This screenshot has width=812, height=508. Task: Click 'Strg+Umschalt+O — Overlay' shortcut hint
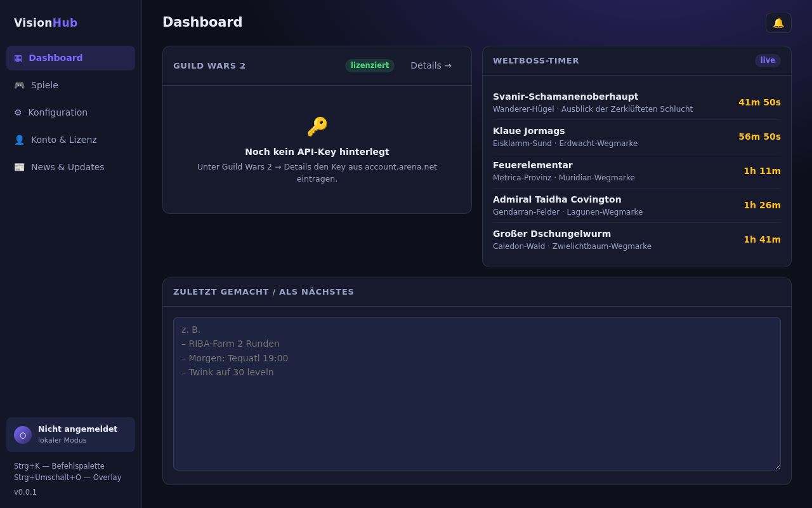[x=68, y=478]
